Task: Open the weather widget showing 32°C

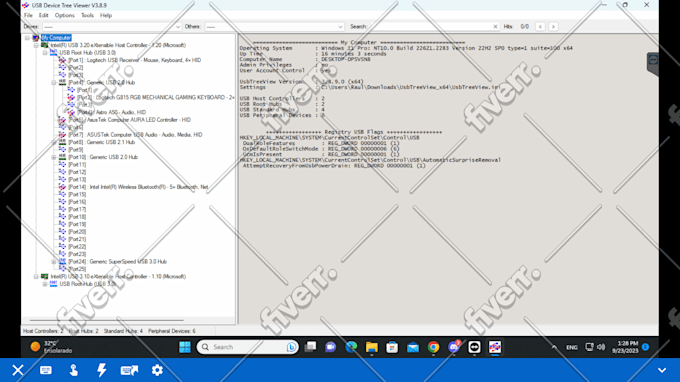Action: (51, 347)
